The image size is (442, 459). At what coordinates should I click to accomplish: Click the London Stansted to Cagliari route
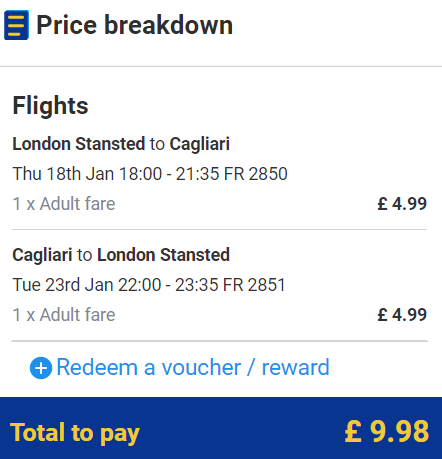[121, 144]
